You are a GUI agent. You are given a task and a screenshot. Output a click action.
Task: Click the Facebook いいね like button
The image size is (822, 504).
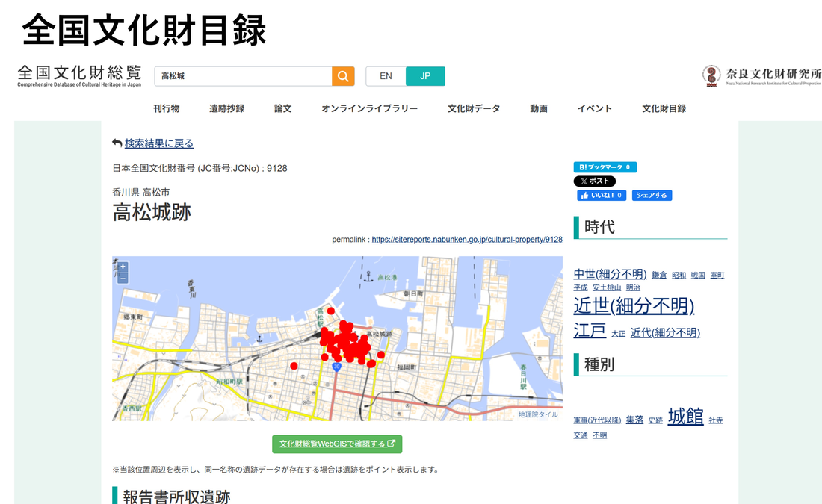[602, 196]
